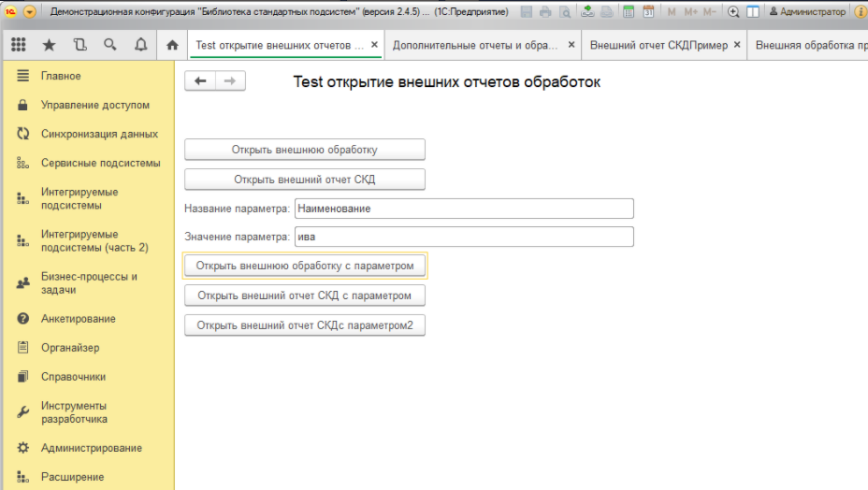Image resolution: width=868 pixels, height=490 pixels.
Task: Click the 1C application logo icon
Action: click(x=10, y=11)
